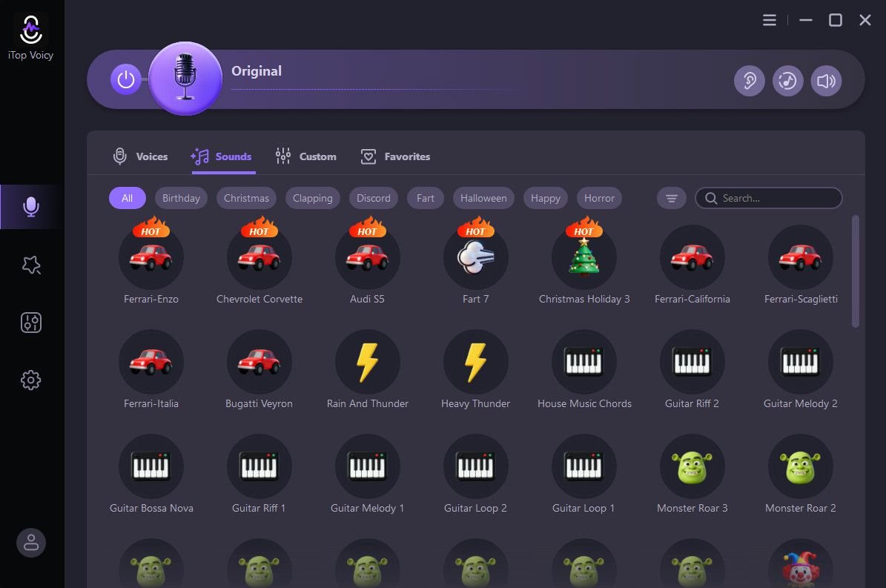This screenshot has width=886, height=588.
Task: Toggle the voice changer power button
Action: point(126,79)
